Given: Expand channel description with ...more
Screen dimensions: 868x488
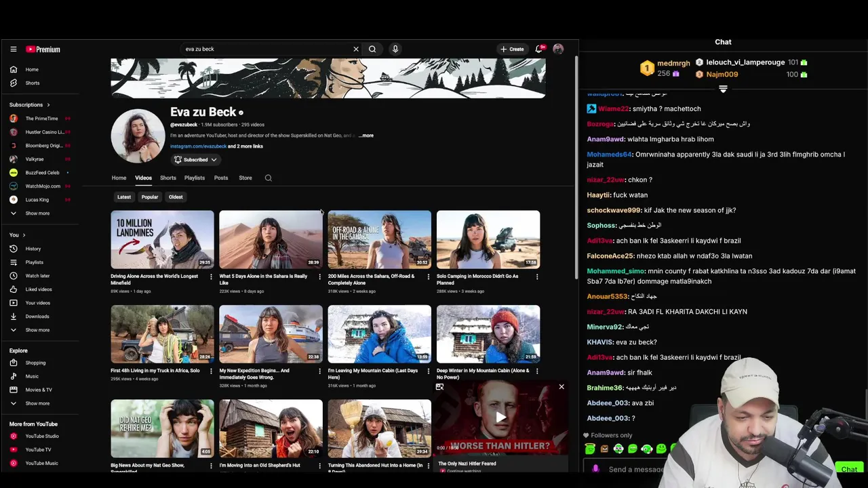Looking at the screenshot, I should (x=366, y=136).
